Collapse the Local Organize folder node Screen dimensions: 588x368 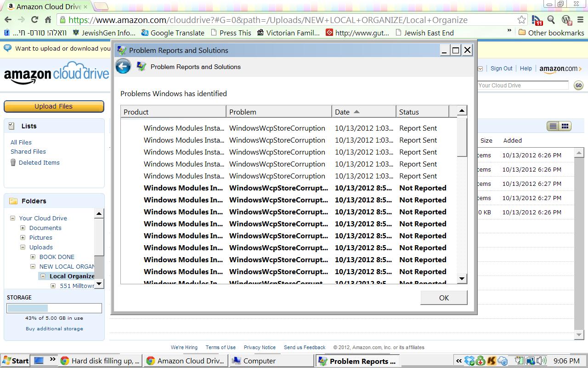click(43, 276)
